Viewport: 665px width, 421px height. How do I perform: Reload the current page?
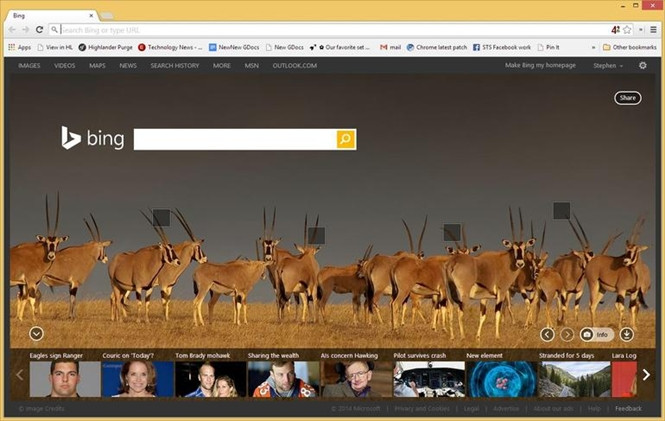[x=40, y=30]
